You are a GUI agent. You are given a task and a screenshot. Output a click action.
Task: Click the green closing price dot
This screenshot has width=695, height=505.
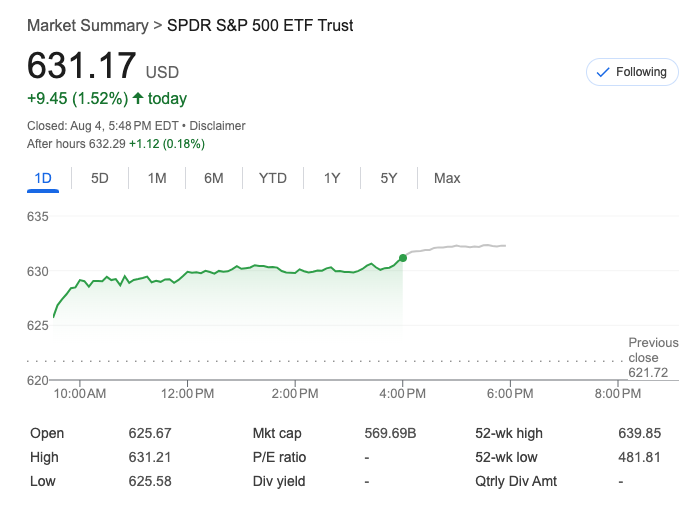pyautogui.click(x=403, y=258)
